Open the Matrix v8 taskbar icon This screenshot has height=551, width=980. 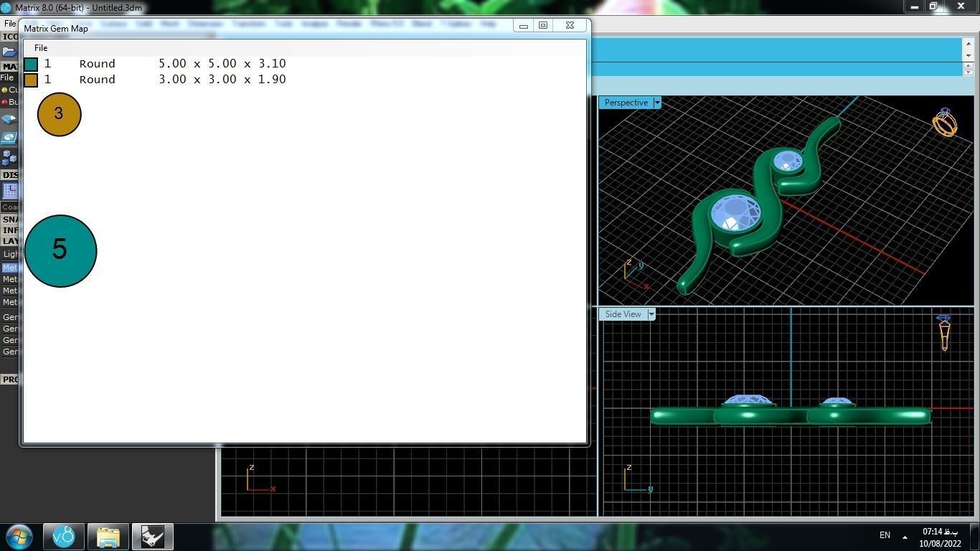point(63,537)
